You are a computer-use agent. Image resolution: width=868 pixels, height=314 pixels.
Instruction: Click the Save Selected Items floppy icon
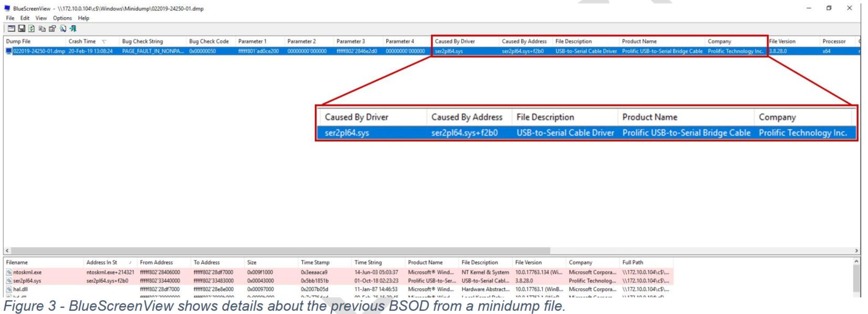click(22, 28)
